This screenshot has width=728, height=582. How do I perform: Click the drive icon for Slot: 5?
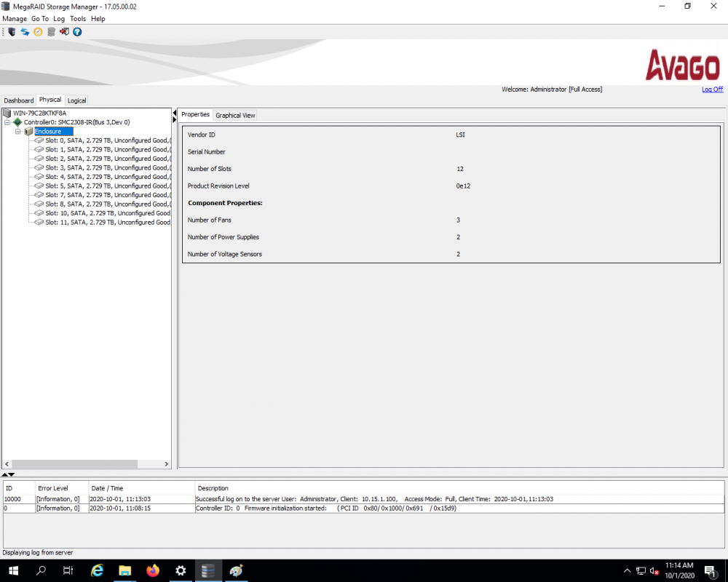tap(39, 186)
